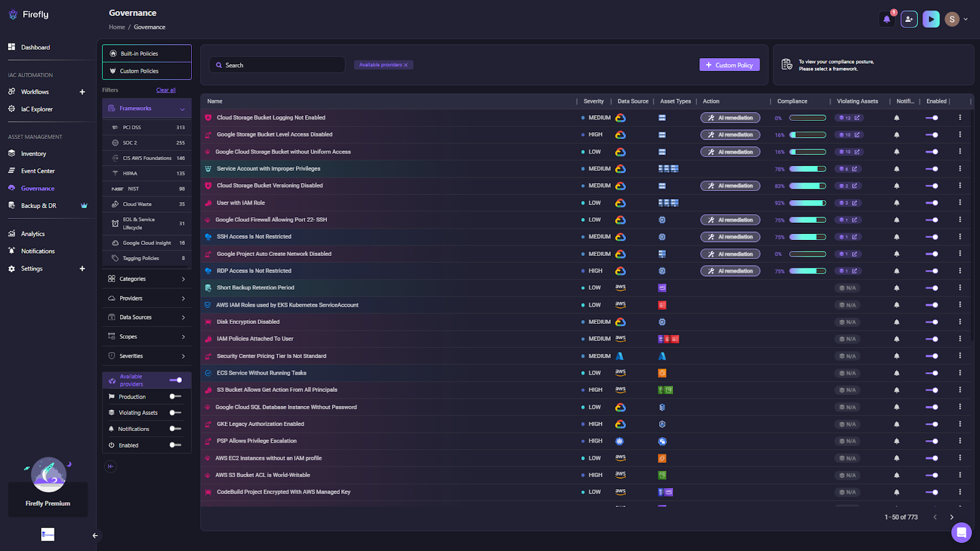
Task: Click the invite user icon in top bar
Action: (909, 19)
